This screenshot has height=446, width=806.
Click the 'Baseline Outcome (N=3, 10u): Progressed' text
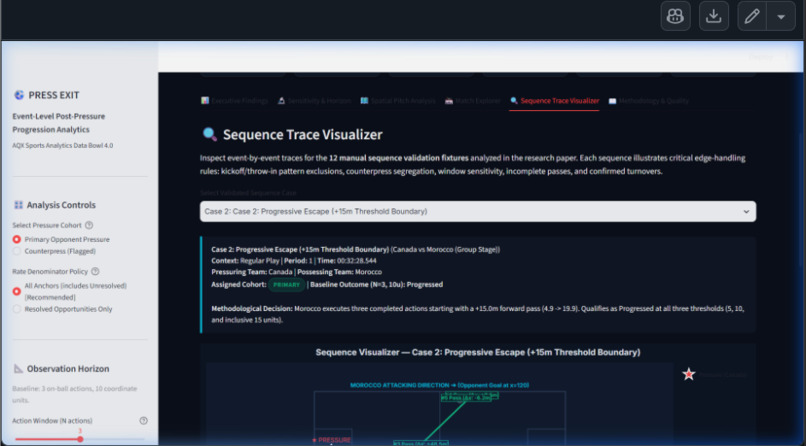376,284
